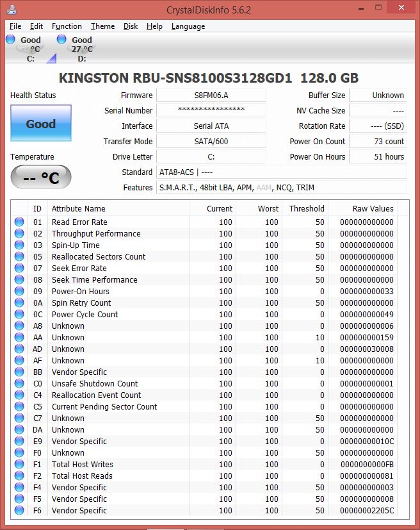Click raw value 00000002205C
The image size is (420, 530).
[367, 510]
